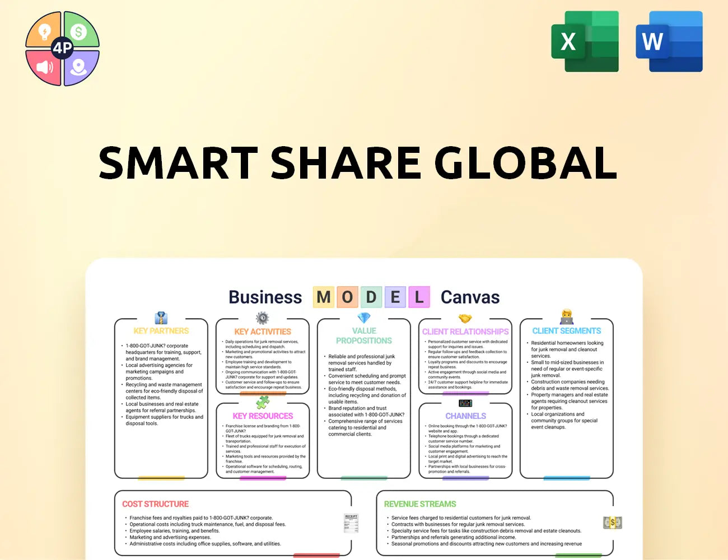Click the Client Relationships handshake icon
This screenshot has height=560, width=728.
coord(465,318)
